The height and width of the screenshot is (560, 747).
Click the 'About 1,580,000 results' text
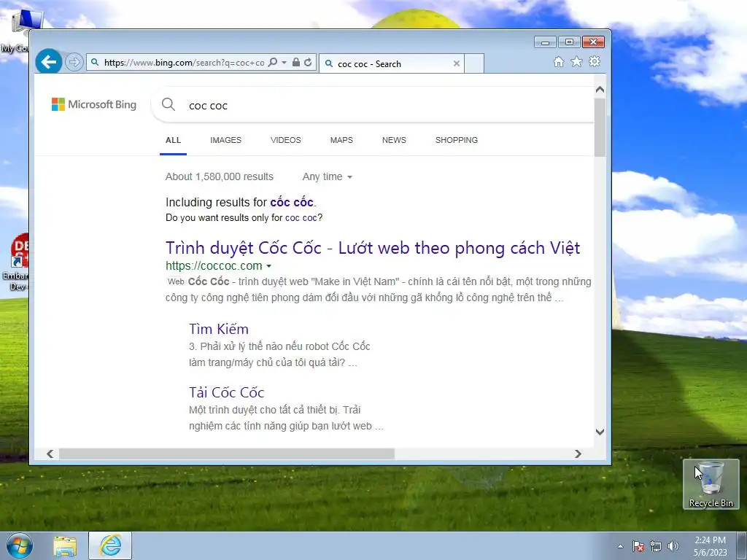pos(219,176)
